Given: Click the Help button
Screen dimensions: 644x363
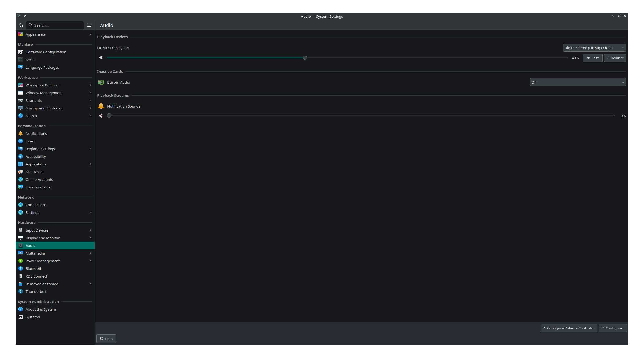Looking at the screenshot, I should (x=106, y=339).
